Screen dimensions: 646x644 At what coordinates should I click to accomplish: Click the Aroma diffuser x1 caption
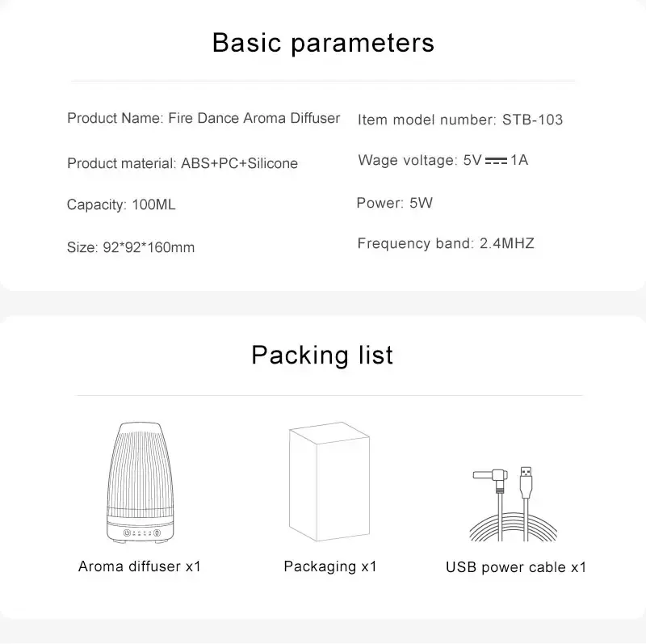140,566
